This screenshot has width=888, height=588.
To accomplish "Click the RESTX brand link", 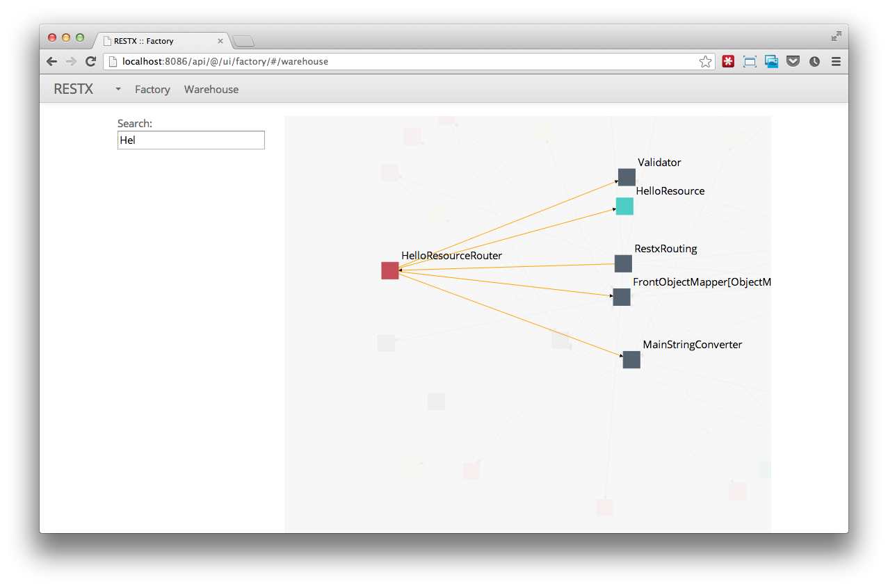I will point(73,89).
